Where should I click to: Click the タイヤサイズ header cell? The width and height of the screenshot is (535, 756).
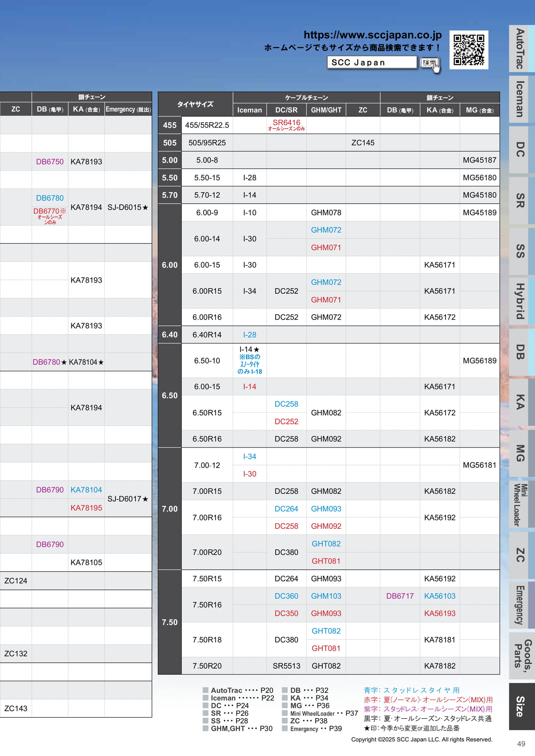[195, 104]
